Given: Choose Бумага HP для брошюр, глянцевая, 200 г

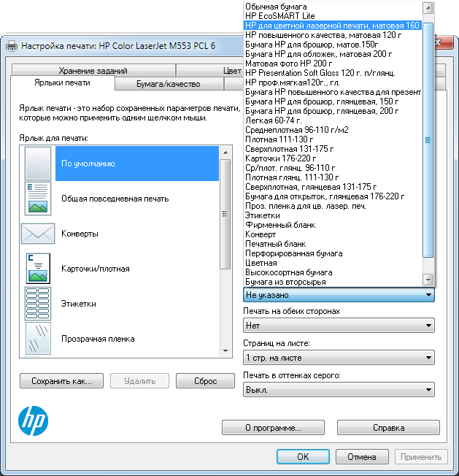Looking at the screenshot, I should (x=333, y=111).
